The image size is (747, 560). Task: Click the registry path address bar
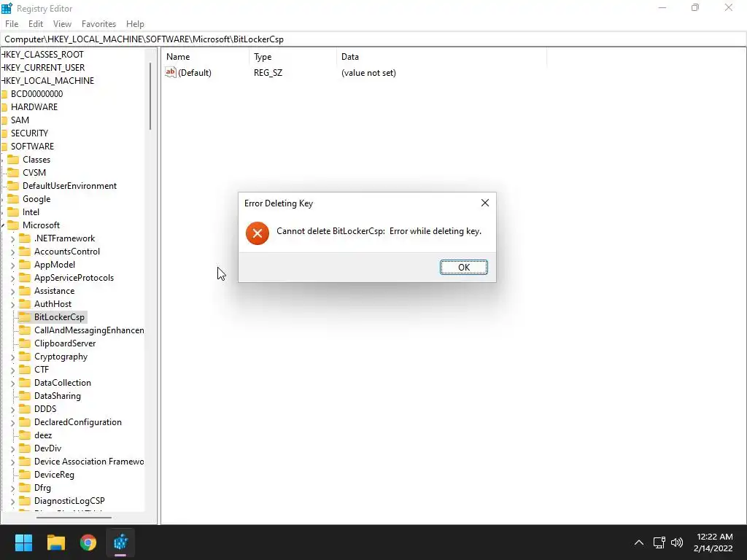point(373,39)
